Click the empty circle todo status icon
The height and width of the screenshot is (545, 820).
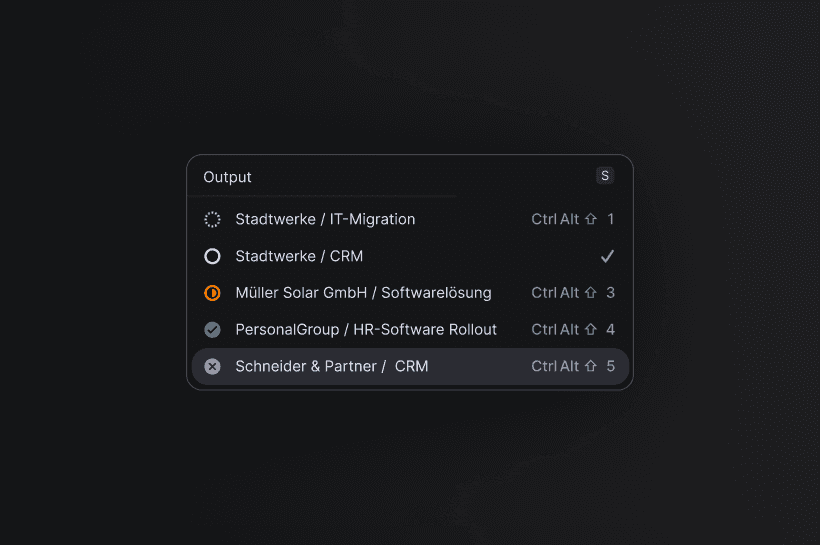click(212, 256)
